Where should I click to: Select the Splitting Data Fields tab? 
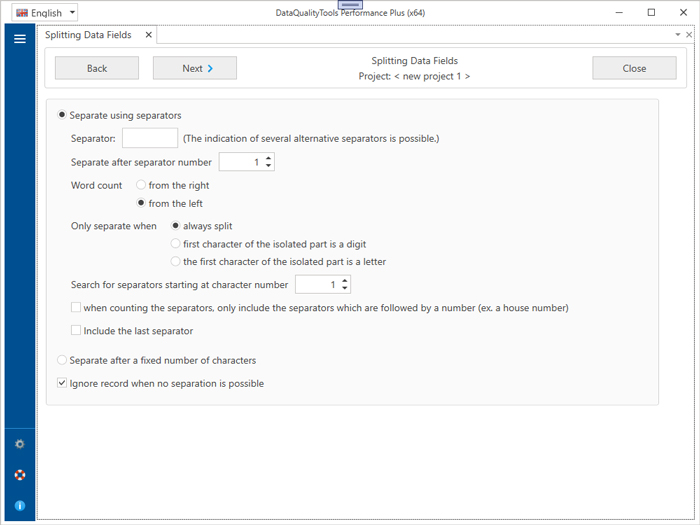(x=88, y=35)
